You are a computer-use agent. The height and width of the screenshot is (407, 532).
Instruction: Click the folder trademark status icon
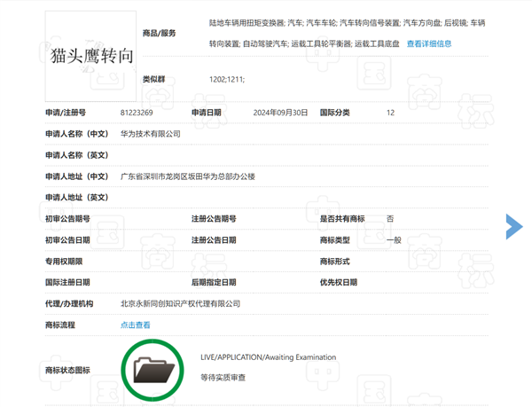[x=155, y=366]
